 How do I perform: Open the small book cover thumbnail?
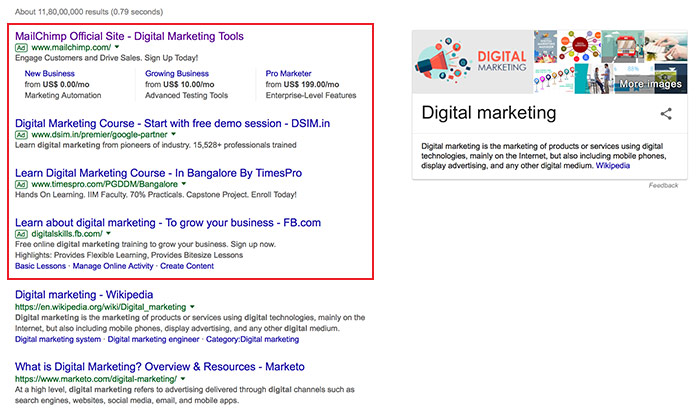pos(545,46)
